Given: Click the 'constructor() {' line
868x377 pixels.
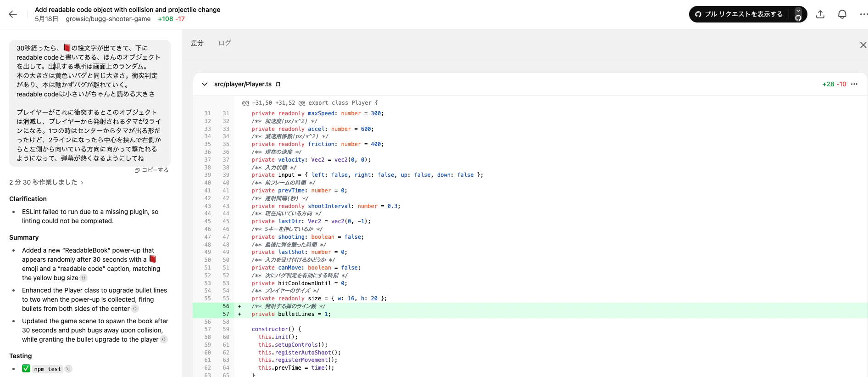Looking at the screenshot, I should [276, 329].
